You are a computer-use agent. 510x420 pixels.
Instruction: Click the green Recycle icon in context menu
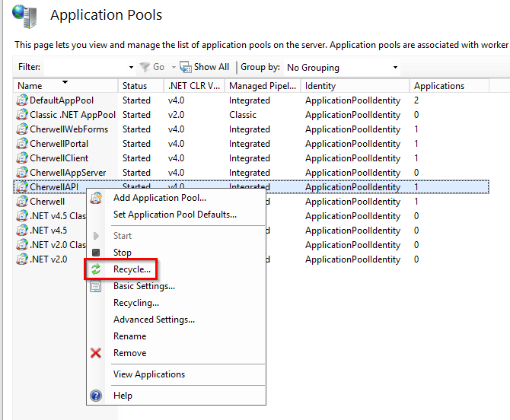(x=96, y=269)
